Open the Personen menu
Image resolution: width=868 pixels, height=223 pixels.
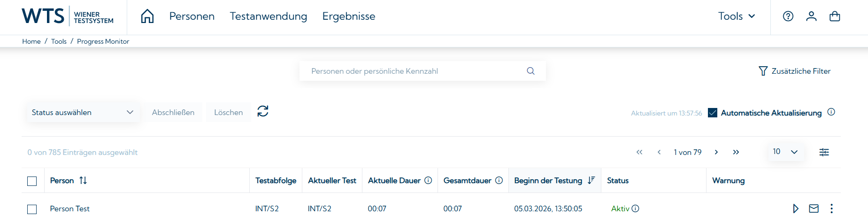[192, 16]
